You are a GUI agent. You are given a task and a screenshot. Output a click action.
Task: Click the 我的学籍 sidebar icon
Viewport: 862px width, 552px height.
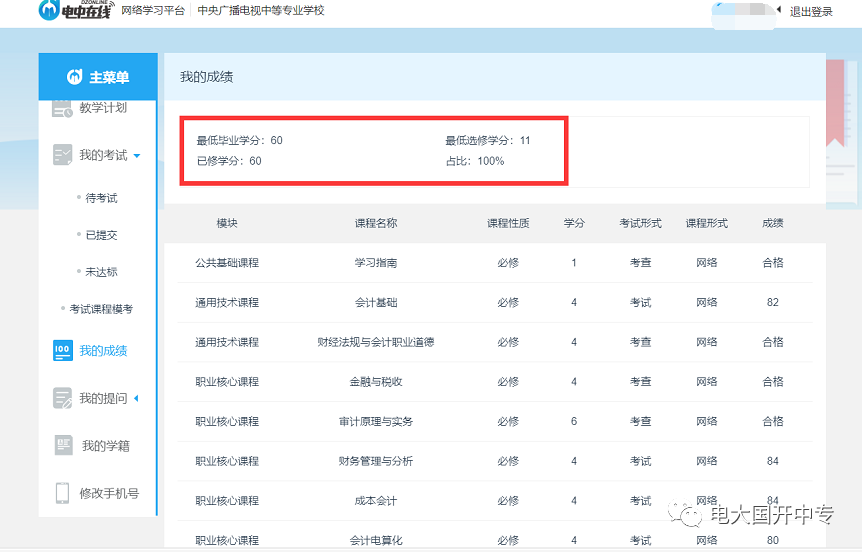(63, 445)
